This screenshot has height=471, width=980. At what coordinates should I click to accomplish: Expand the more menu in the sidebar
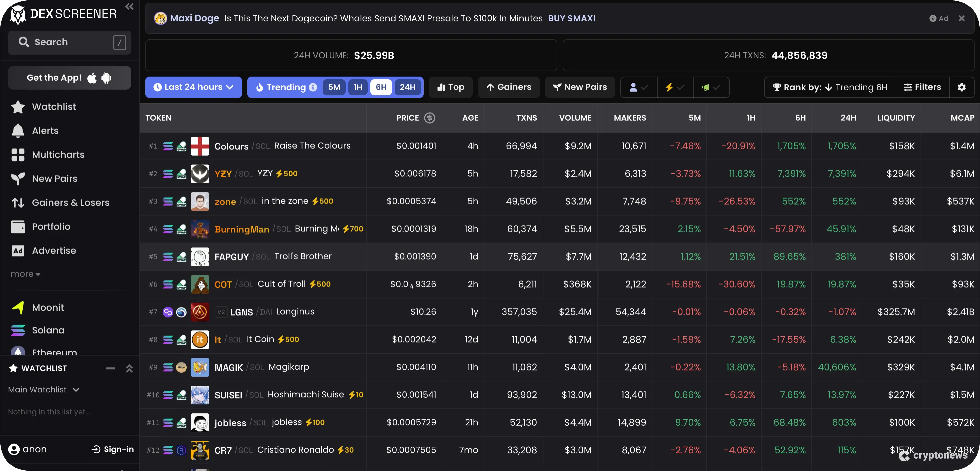tap(25, 273)
